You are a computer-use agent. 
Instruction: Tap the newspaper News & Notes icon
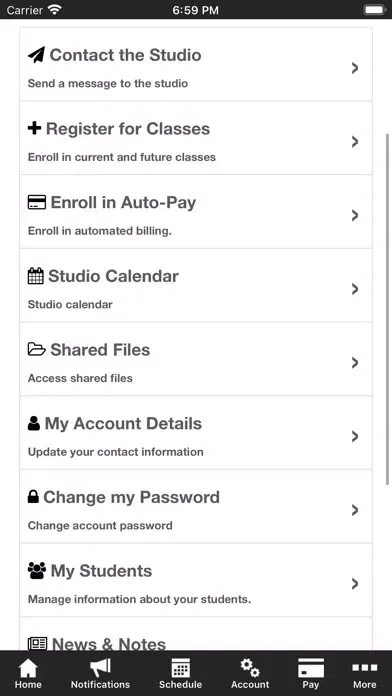[x=37, y=644]
